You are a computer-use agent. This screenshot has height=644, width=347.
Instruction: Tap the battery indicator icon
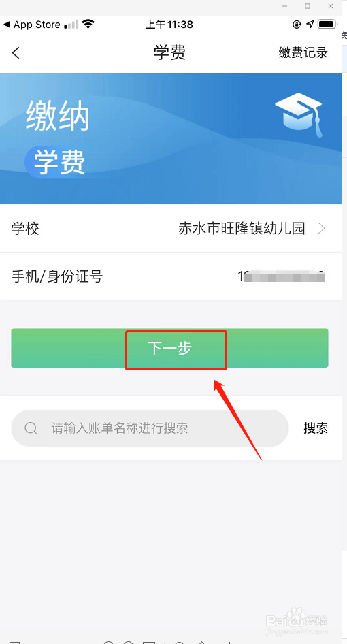[327, 25]
